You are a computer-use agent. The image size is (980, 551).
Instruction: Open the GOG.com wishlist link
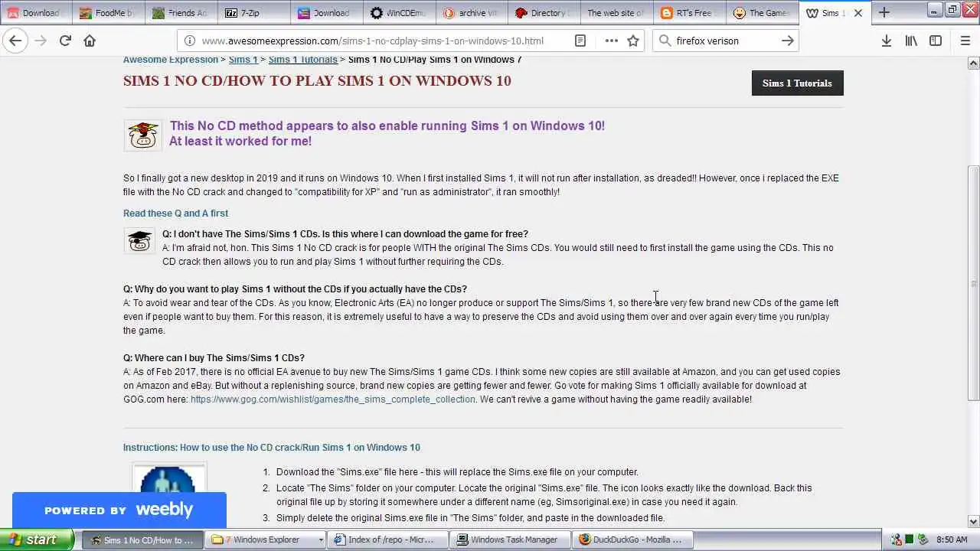click(x=333, y=399)
